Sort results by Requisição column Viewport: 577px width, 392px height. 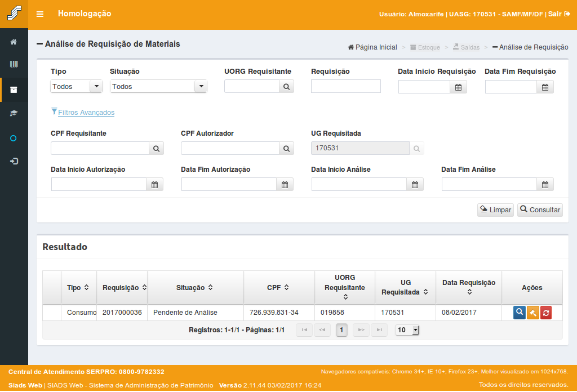144,287
